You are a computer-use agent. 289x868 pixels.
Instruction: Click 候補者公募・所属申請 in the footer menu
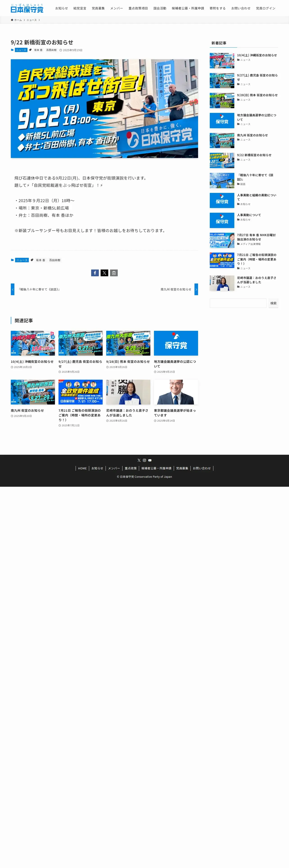pos(156,468)
